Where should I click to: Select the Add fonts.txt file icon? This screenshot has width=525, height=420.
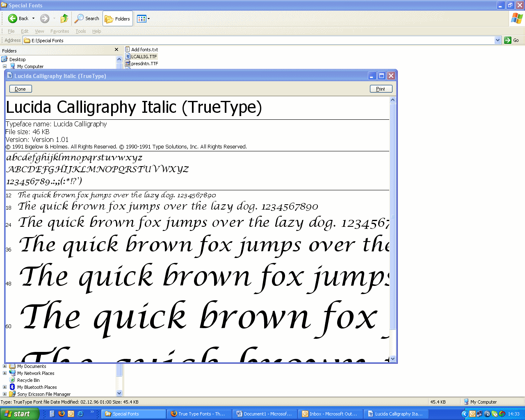(128, 49)
